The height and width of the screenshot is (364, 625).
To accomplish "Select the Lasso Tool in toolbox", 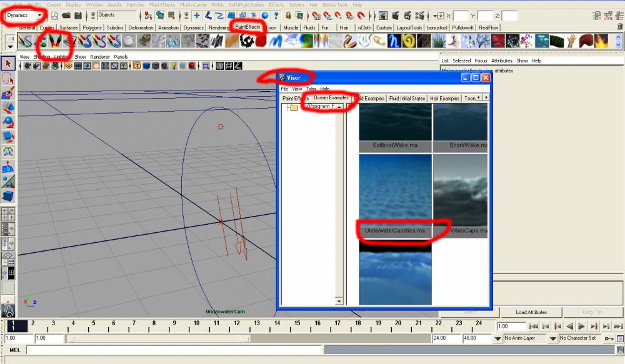I will point(8,79).
